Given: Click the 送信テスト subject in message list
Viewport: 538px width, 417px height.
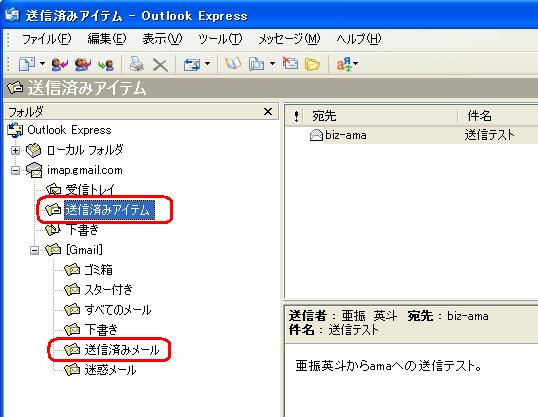Looking at the screenshot, I should coord(489,135).
